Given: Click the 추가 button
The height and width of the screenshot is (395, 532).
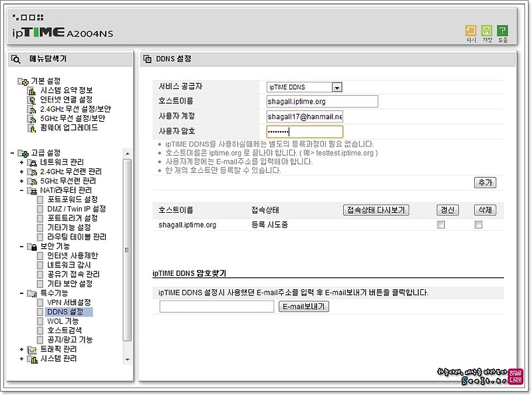Looking at the screenshot, I should point(485,183).
